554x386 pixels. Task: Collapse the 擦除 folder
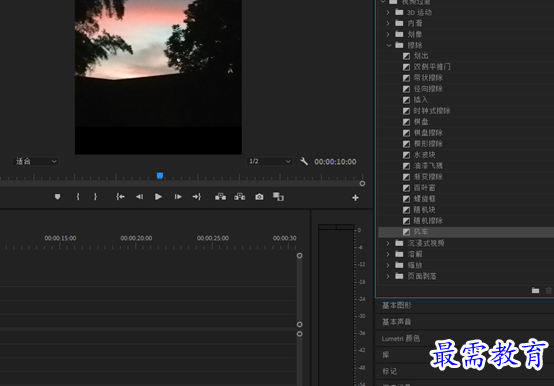click(389, 45)
